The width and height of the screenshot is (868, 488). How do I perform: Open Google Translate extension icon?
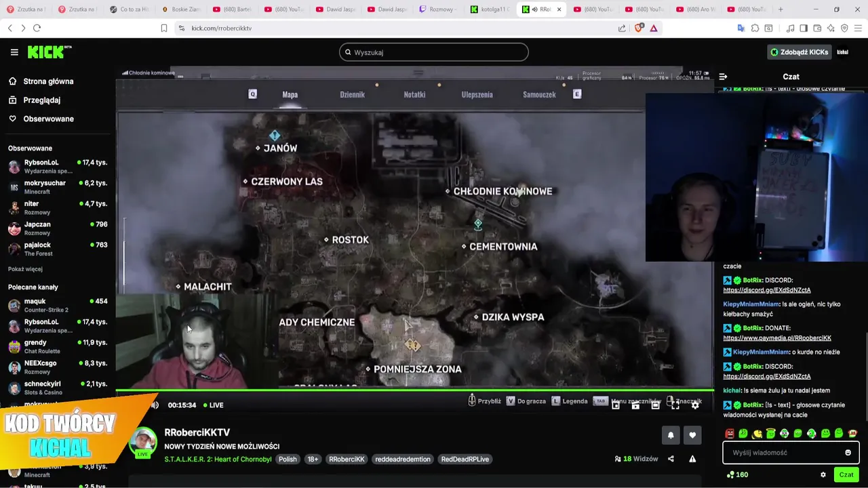pyautogui.click(x=741, y=28)
